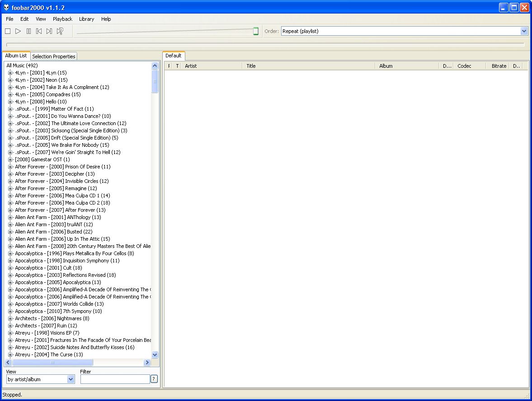Select Atreyu - [2002] Suicide Notes And Butterfly Kisses
The height and width of the screenshot is (401, 532).
75,347
